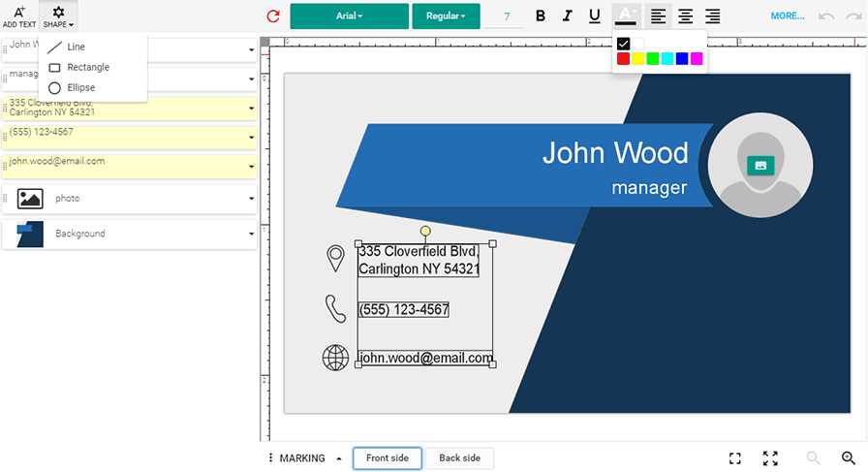Click the fit-to-screen bracket icon
868x472 pixels.
click(x=735, y=458)
